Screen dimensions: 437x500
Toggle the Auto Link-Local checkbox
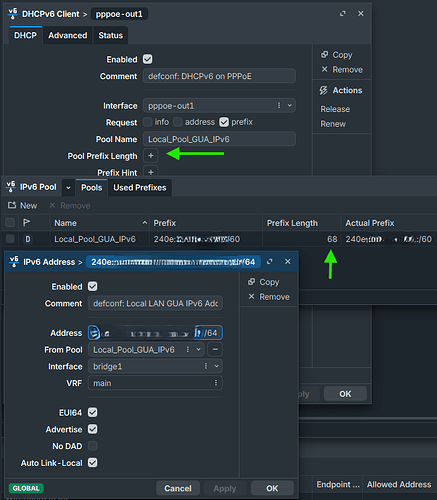pos(93,463)
